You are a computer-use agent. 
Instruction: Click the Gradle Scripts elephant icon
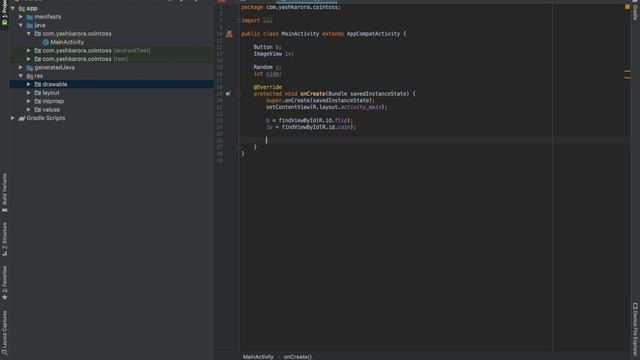(22, 118)
